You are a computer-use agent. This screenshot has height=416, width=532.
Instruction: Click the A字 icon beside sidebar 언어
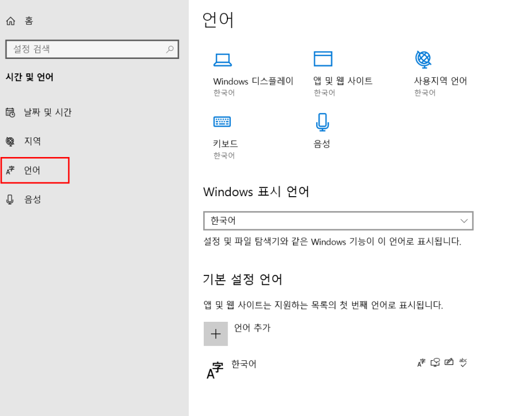pos(10,170)
